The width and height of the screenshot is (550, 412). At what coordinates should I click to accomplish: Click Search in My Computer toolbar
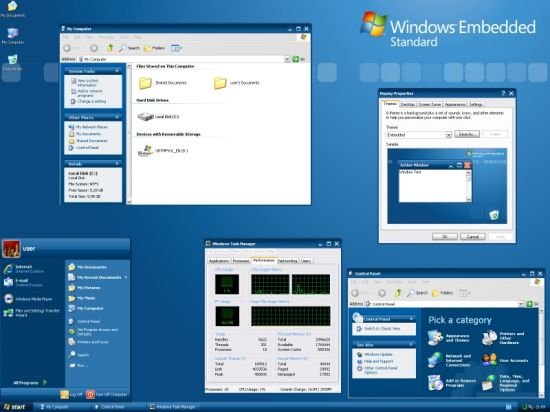(129, 48)
